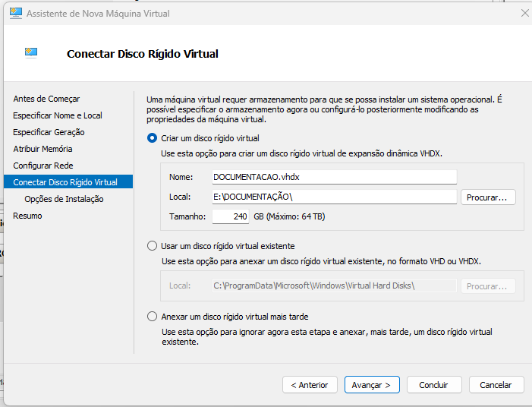532x407 pixels.
Task: Click the virtual machine icon beside the header
Action: click(x=31, y=52)
